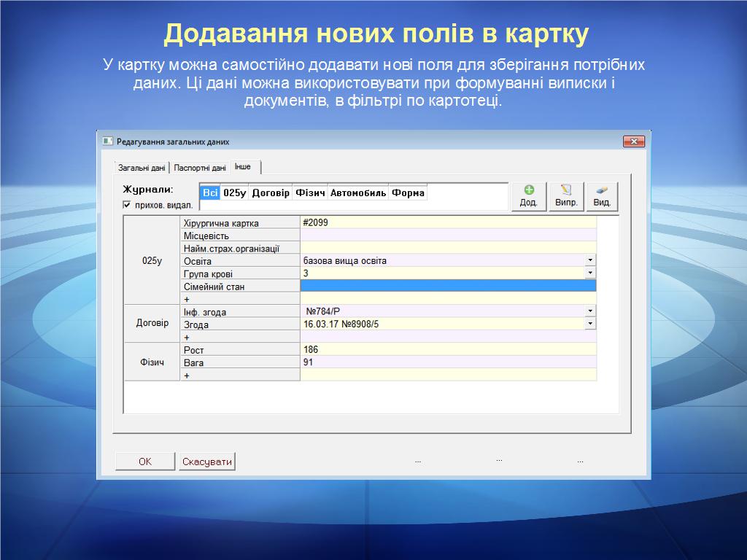This screenshot has width=747, height=560.
Task: Click the window icon in the title bar
Action: (x=108, y=141)
